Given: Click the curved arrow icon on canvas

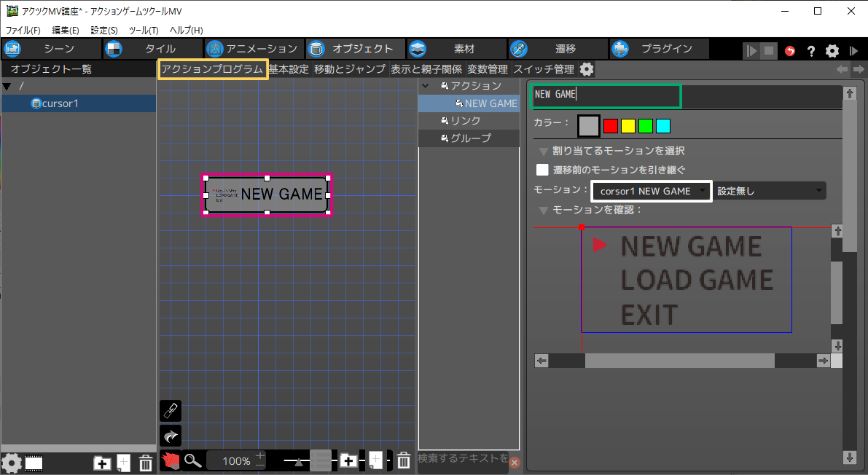Looking at the screenshot, I should (x=170, y=436).
